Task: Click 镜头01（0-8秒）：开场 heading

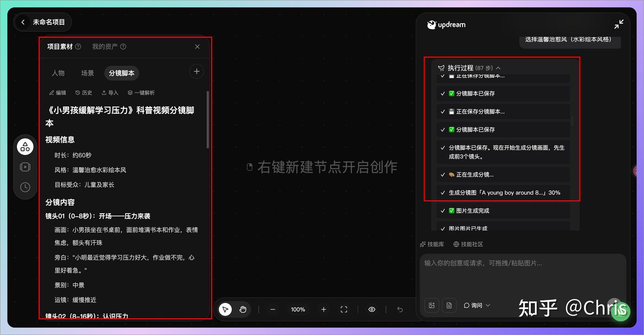Action: [x=98, y=216]
